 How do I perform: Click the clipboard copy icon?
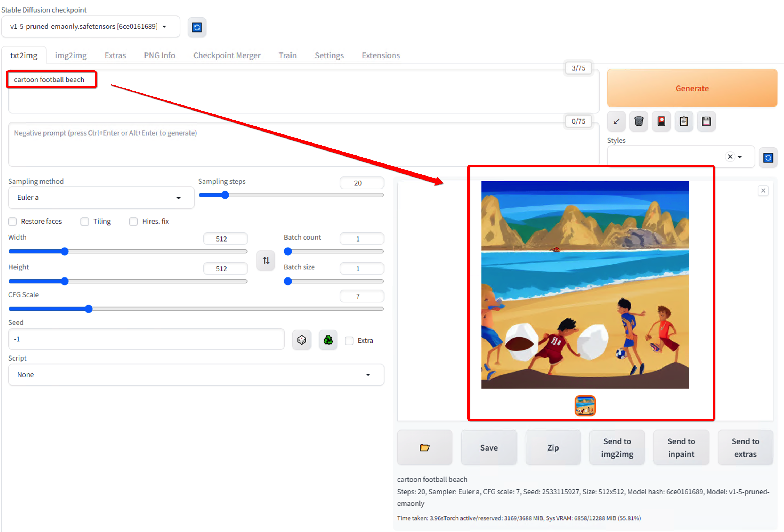coord(684,121)
